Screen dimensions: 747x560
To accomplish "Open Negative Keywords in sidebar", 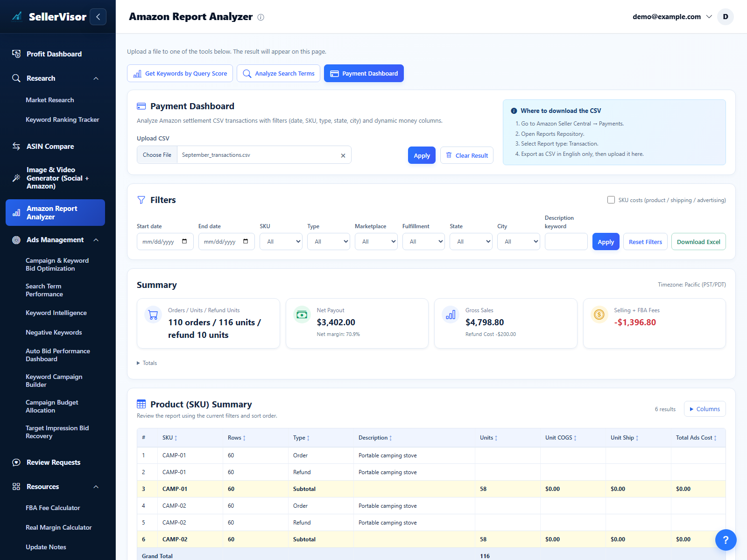I will [x=54, y=332].
